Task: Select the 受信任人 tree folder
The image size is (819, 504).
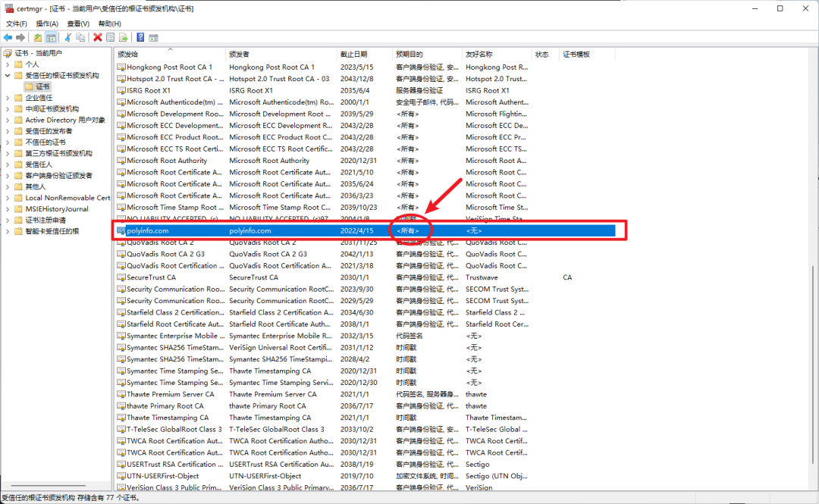Action: pyautogui.click(x=39, y=164)
